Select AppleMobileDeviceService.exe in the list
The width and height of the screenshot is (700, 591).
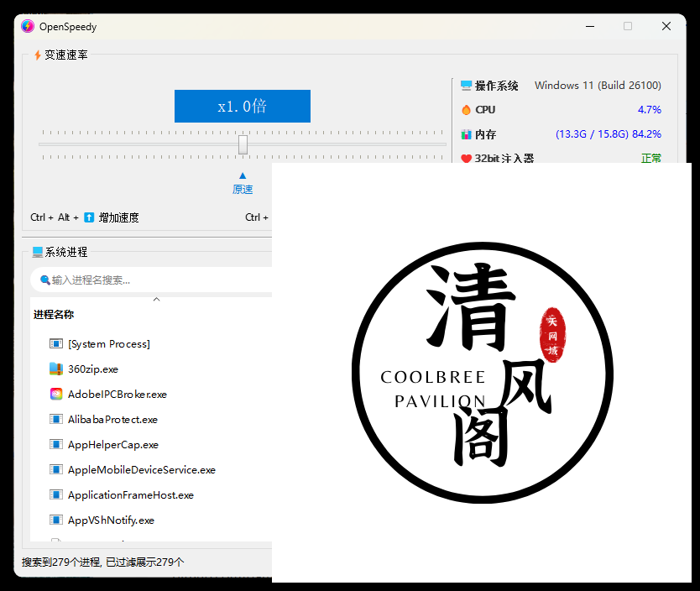[152, 469]
